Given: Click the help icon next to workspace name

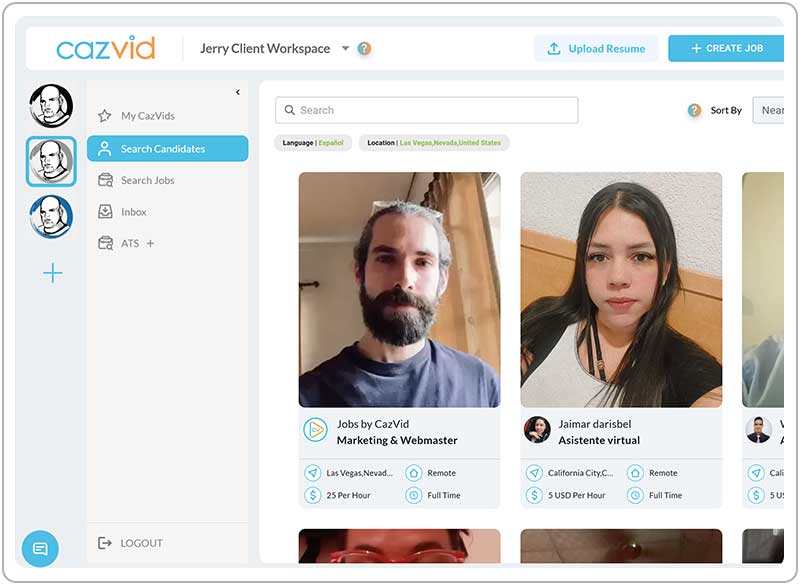Looking at the screenshot, I should pyautogui.click(x=364, y=48).
